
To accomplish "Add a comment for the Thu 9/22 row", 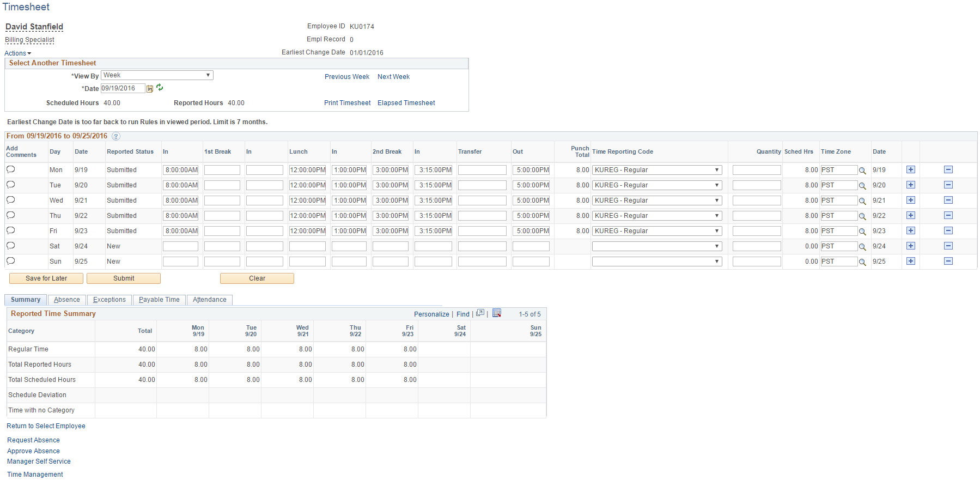I will [10, 215].
